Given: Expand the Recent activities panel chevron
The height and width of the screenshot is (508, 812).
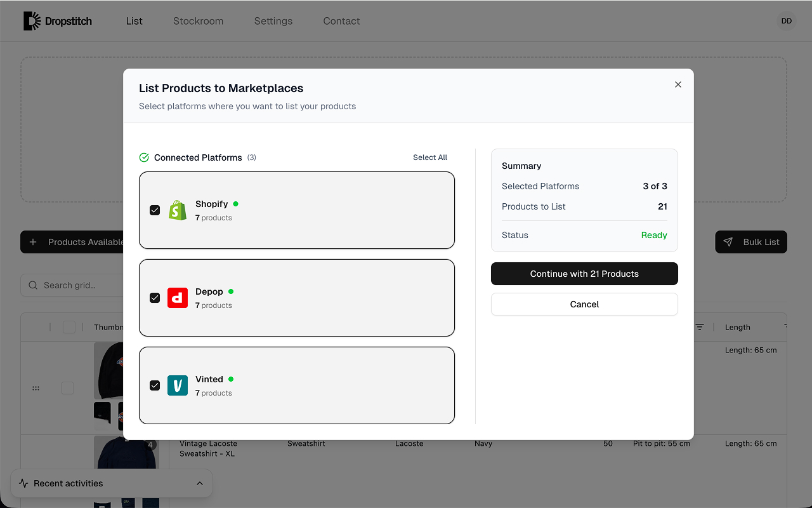Looking at the screenshot, I should click(x=200, y=483).
